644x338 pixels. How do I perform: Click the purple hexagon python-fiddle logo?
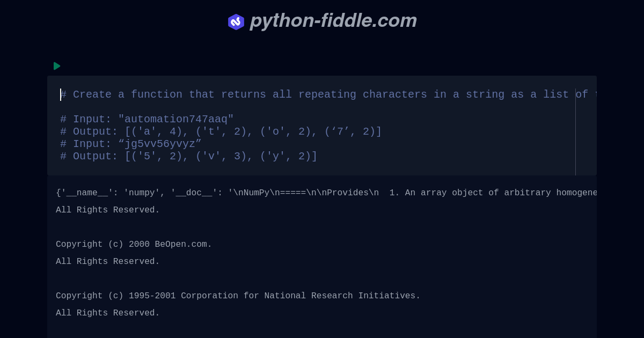click(x=236, y=22)
